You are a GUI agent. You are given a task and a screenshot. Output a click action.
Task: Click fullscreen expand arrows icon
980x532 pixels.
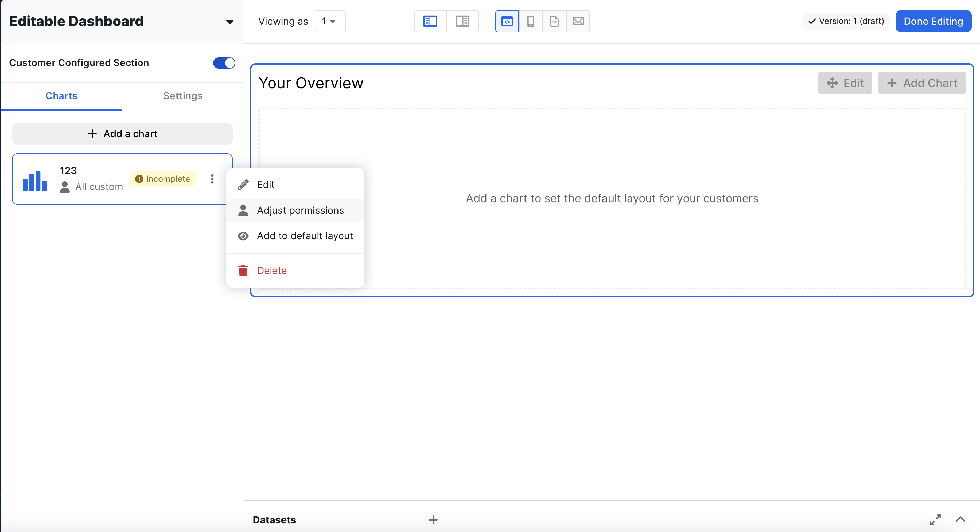tap(935, 519)
